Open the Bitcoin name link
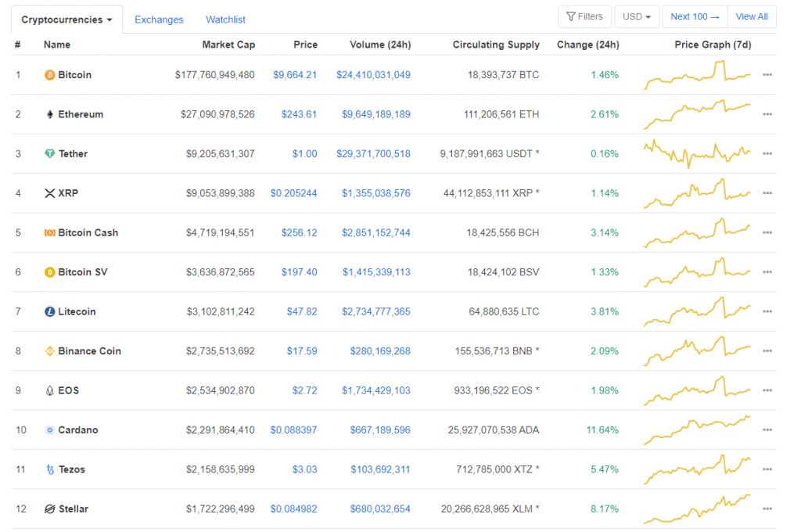The width and height of the screenshot is (801, 532). pos(74,75)
